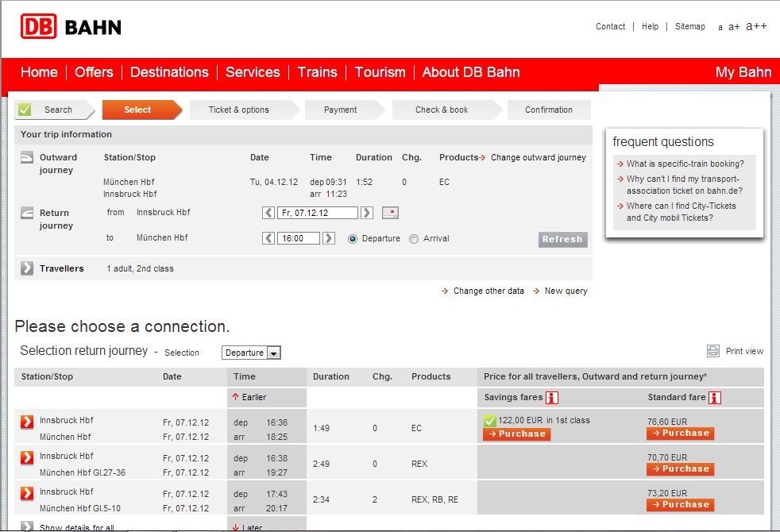The width and height of the screenshot is (780, 532).
Task: Select the Departure radio button
Action: [x=353, y=239]
